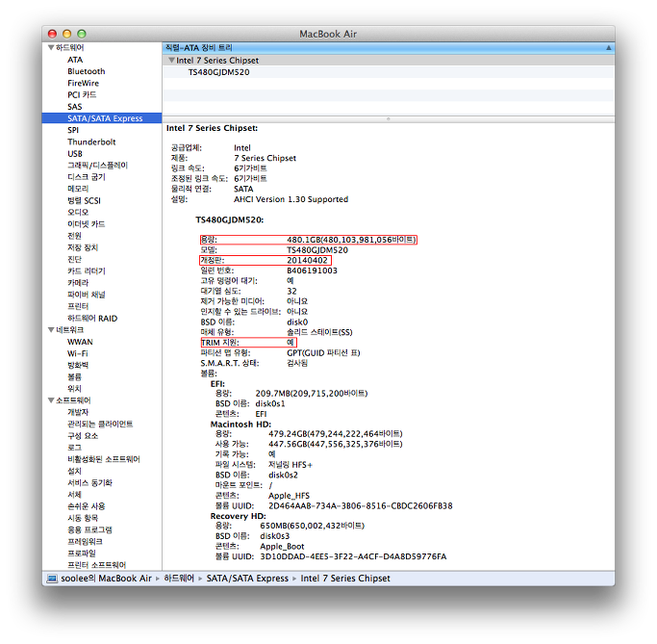
Task: Collapse the 하드웨어 section in sidebar
Action: click(x=50, y=47)
